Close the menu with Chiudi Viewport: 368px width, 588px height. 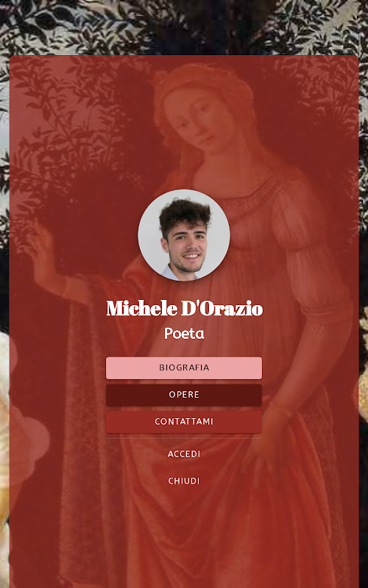pyautogui.click(x=184, y=481)
